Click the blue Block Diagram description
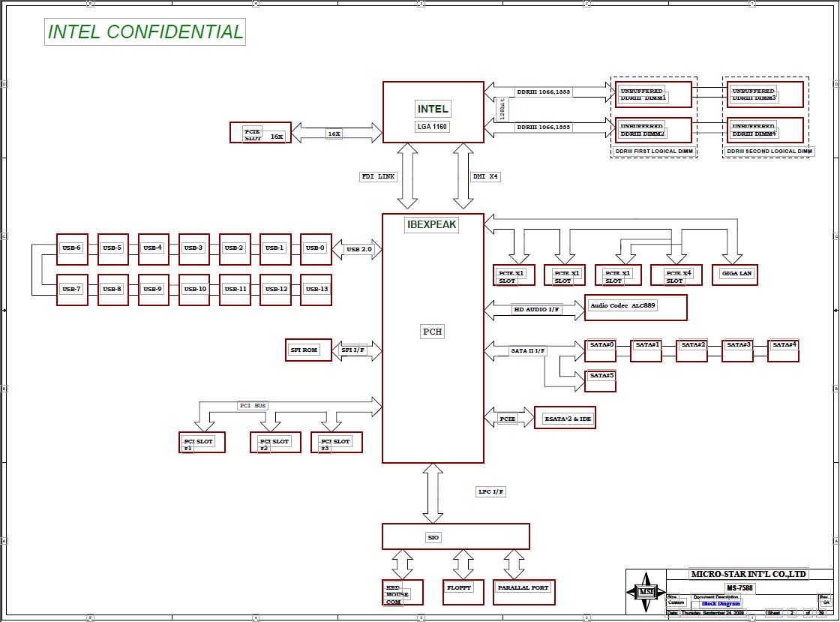 click(x=721, y=604)
